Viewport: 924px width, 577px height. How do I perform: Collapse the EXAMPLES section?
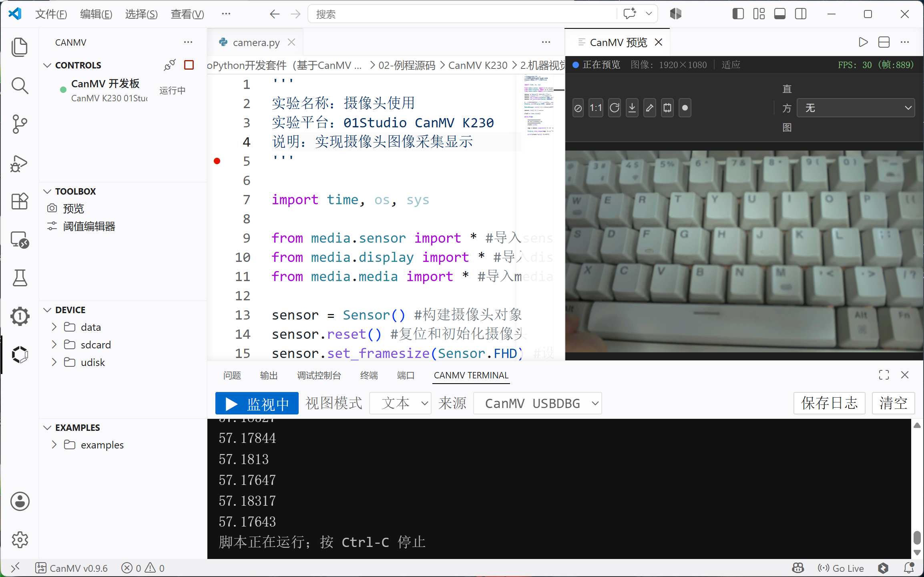click(x=47, y=428)
